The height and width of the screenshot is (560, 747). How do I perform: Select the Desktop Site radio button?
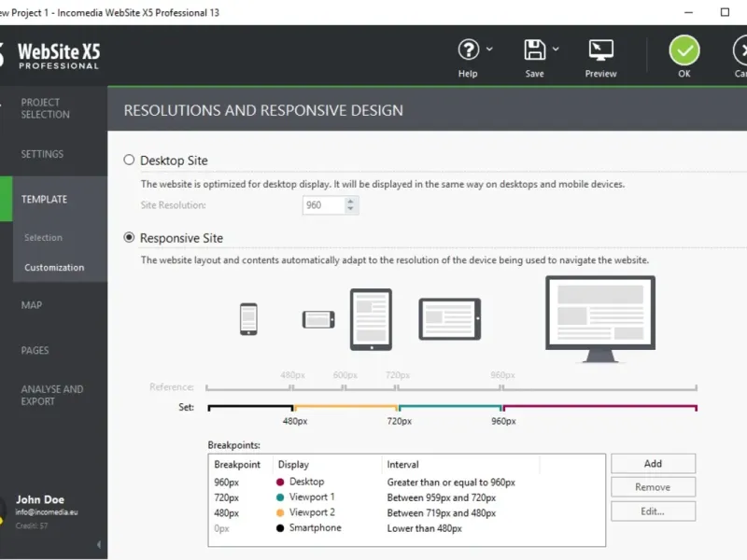click(x=129, y=160)
